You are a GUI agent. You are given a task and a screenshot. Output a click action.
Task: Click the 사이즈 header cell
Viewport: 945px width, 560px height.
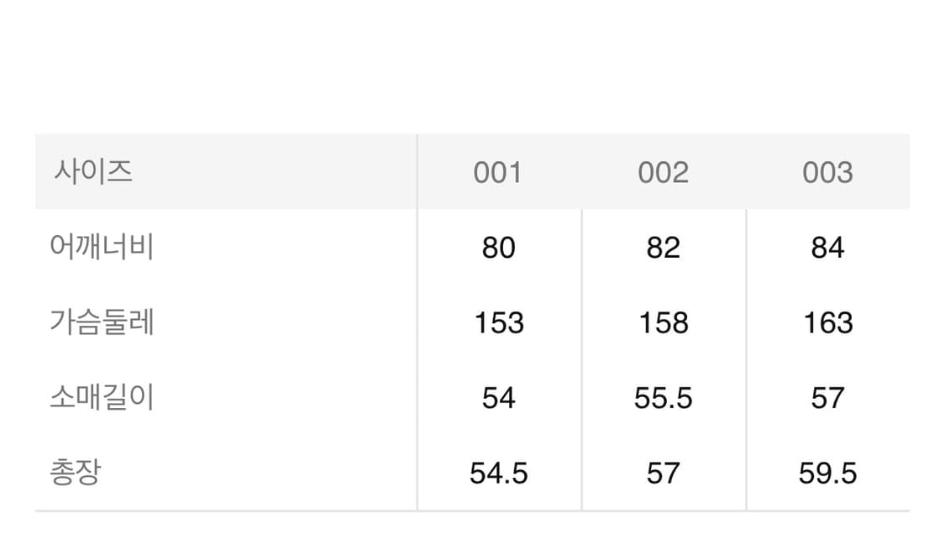(x=94, y=172)
